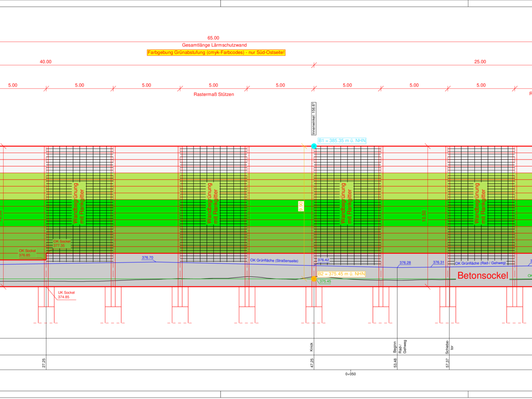Click the OK Grünfläche (Rad-/ Gehweg) label
The height and width of the screenshot is (399, 532).
[480, 263]
